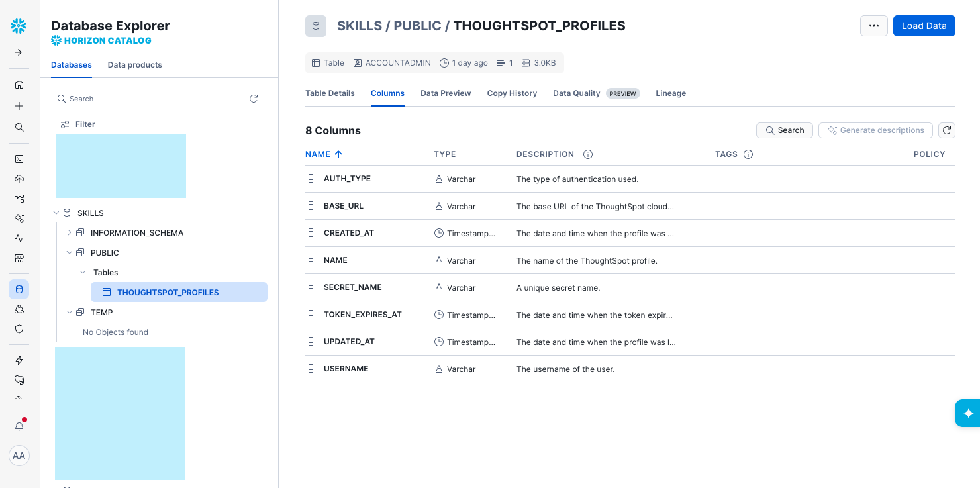The width and height of the screenshot is (980, 488).
Task: Click the Load Data button
Action: coord(924,26)
